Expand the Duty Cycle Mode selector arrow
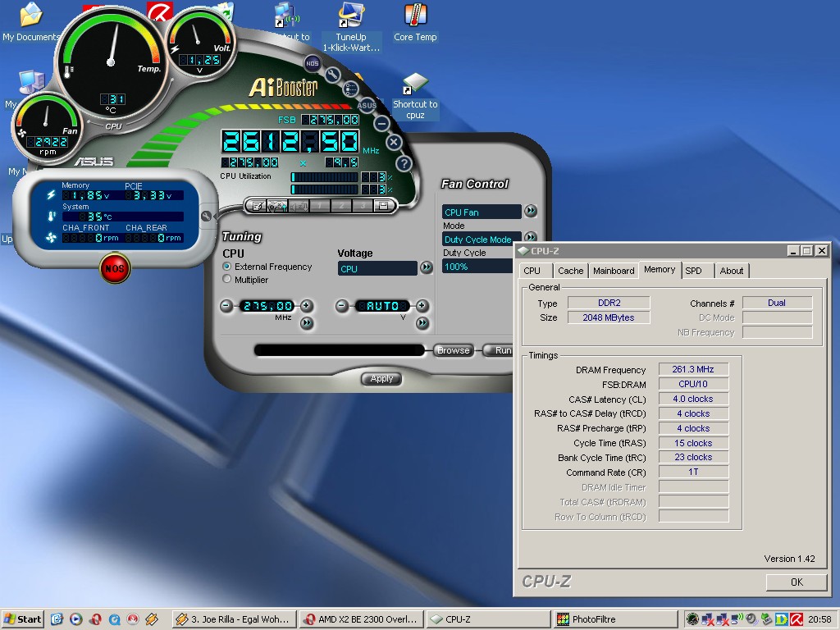Screen dimensions: 840x630 pos(531,237)
